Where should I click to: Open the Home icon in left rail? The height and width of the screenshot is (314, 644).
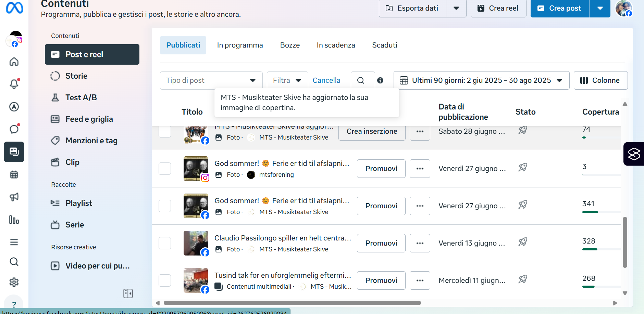(14, 62)
